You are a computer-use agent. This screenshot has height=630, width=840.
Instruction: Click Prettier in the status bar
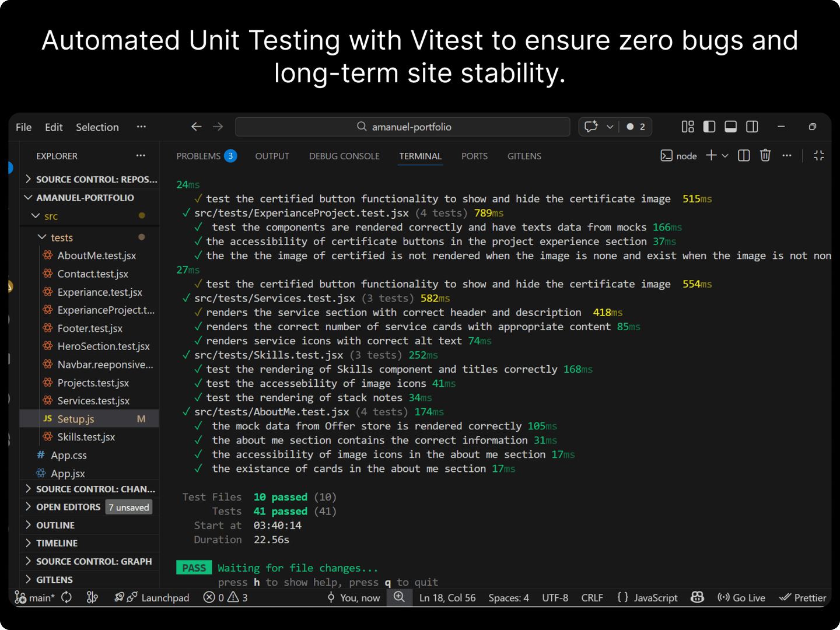(803, 597)
